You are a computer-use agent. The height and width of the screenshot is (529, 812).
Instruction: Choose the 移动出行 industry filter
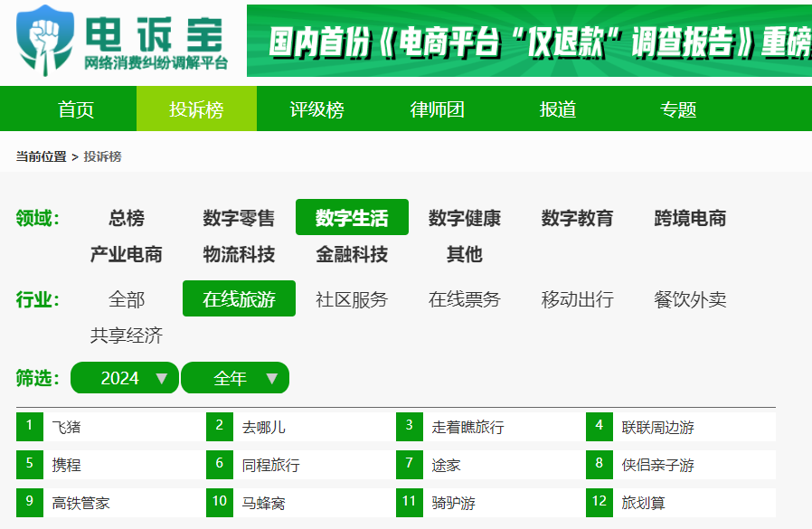tap(578, 299)
